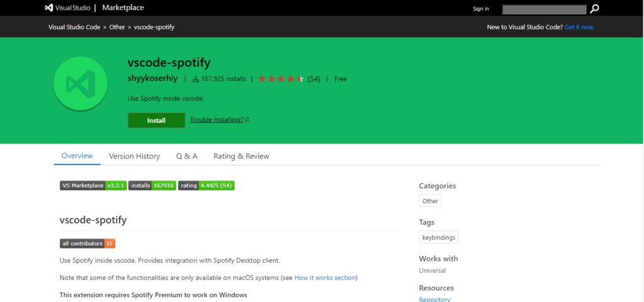This screenshot has width=644, height=302.
Task: Open the Marketplace header link
Action: tap(123, 8)
